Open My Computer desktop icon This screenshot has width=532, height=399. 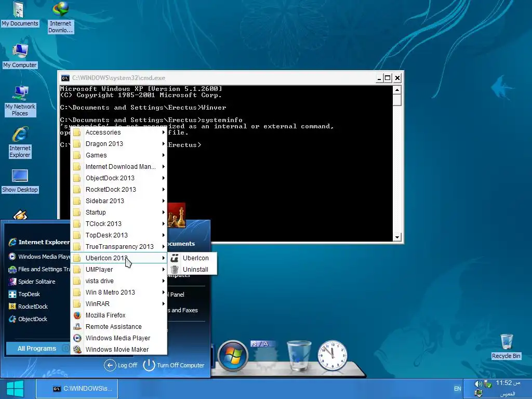(20, 56)
